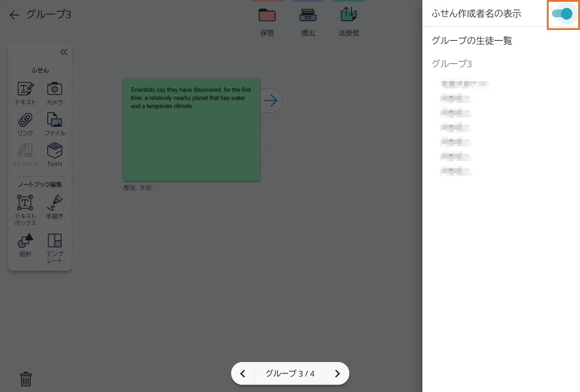The width and height of the screenshot is (580, 392).
Task: Go to the previous group page
Action: pos(243,374)
